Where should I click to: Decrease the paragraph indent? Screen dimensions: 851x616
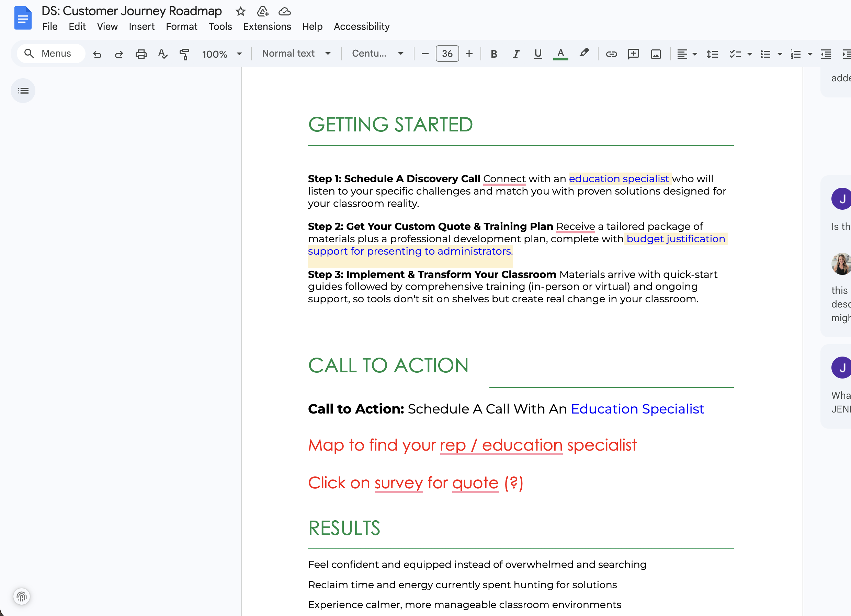click(826, 54)
